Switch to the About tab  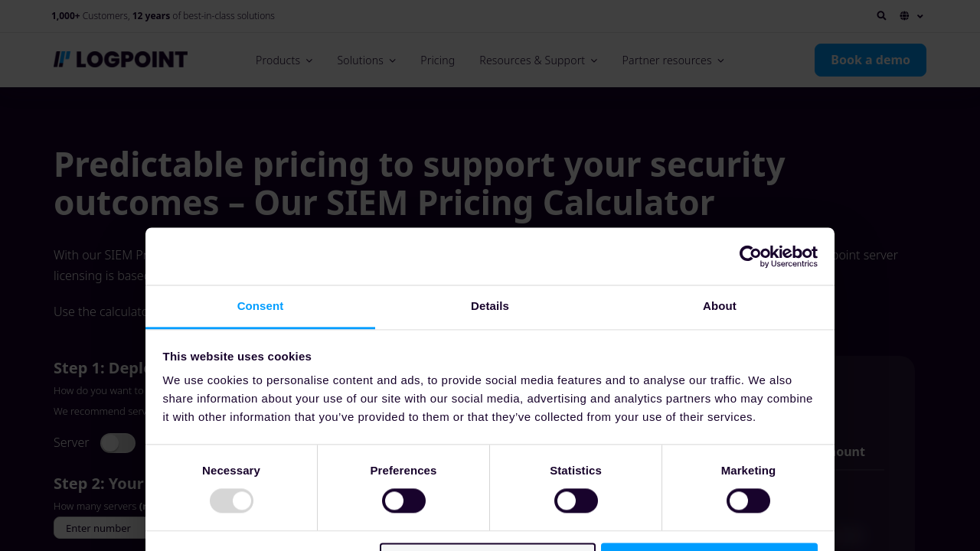click(720, 306)
